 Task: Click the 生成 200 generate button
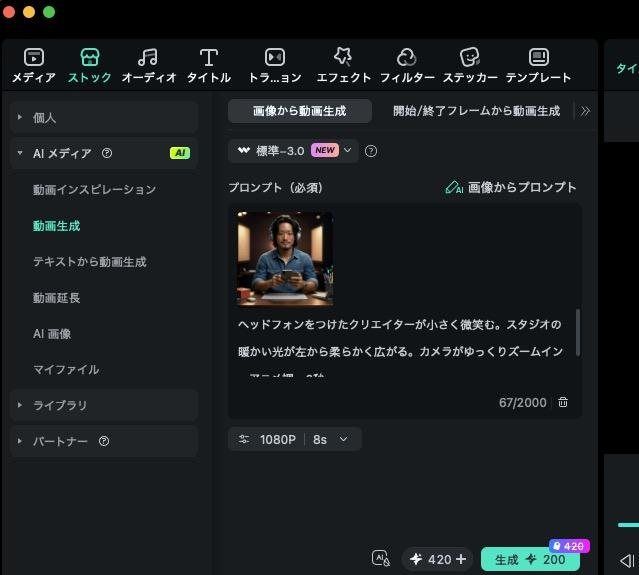(x=530, y=560)
